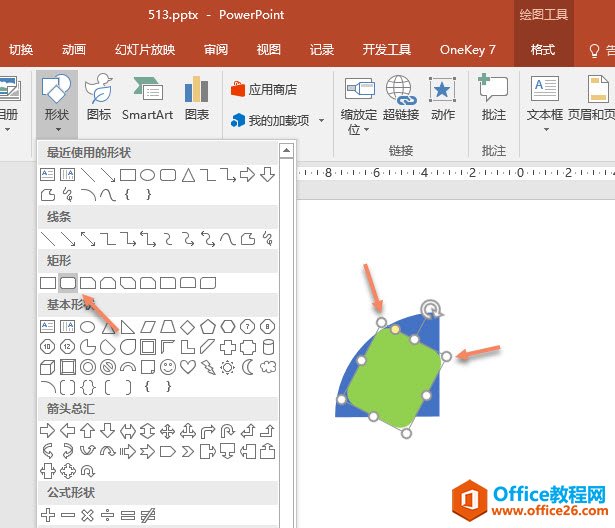Open the 开发工具 developer tab
This screenshot has width=615, height=528.
386,49
